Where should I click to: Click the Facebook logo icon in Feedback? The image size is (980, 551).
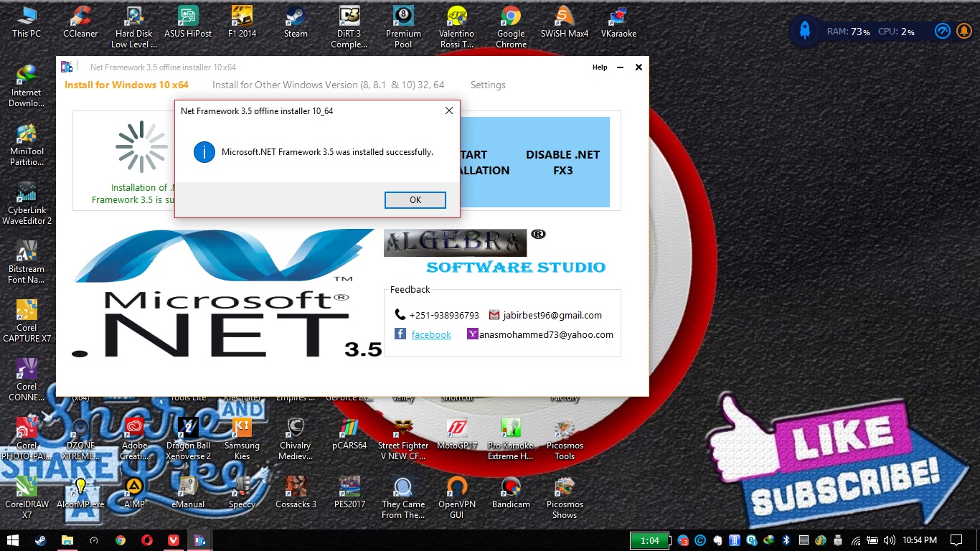[x=400, y=334]
